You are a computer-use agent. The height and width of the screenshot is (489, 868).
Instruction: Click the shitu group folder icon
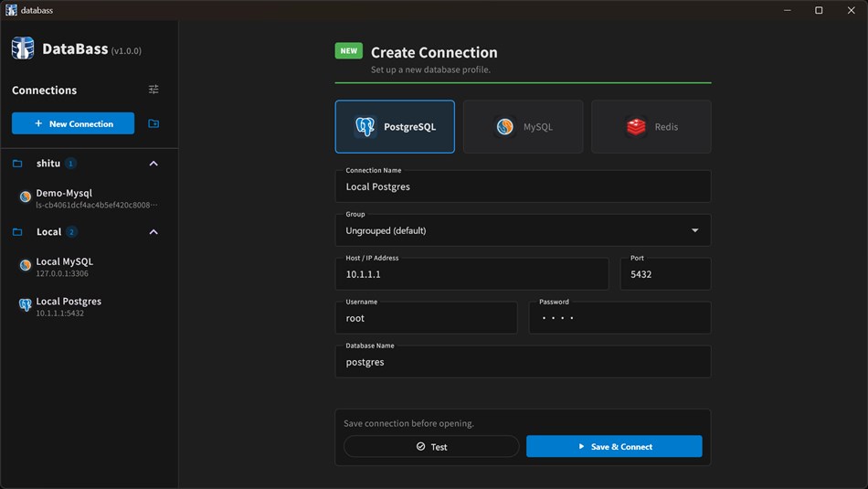pyautogui.click(x=17, y=164)
